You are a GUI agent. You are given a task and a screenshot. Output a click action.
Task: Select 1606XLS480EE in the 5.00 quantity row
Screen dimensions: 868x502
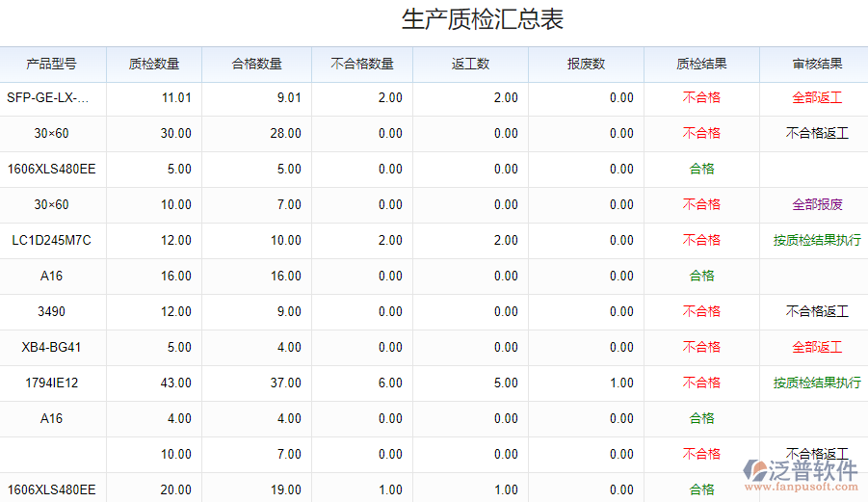click(51, 170)
